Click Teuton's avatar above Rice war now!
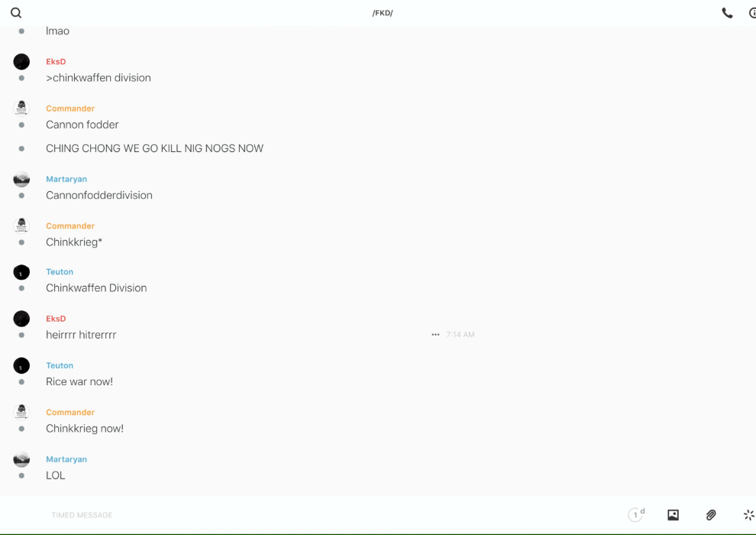Viewport: 756px width, 535px height. (x=21, y=365)
